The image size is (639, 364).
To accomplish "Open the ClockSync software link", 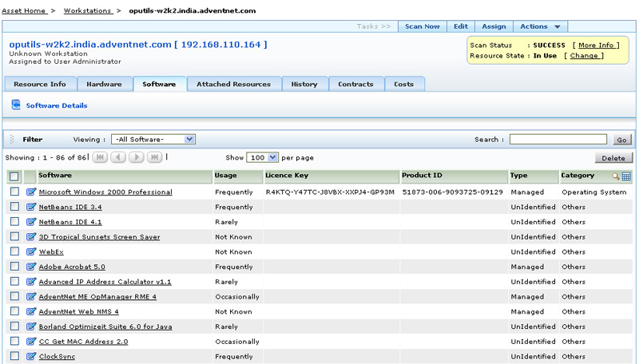I will (57, 356).
